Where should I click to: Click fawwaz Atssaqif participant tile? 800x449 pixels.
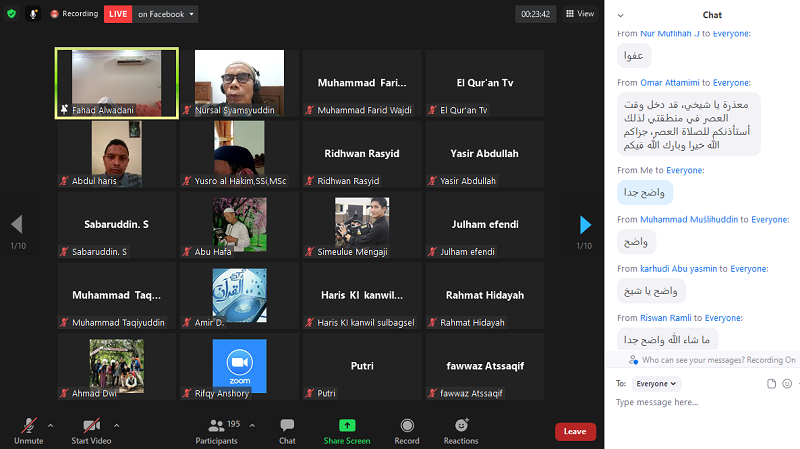(x=485, y=367)
